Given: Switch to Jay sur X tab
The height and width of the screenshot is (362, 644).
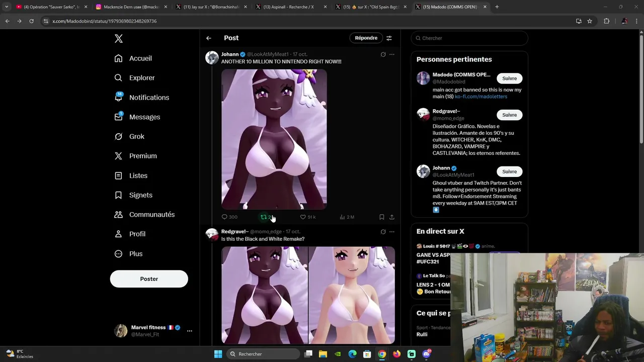Looking at the screenshot, I should [211, 7].
